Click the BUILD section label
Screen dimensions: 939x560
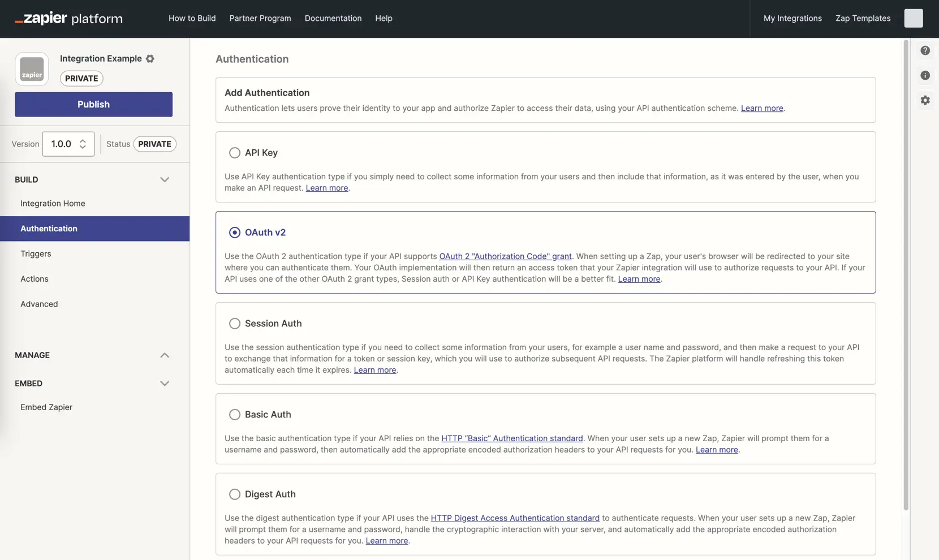(x=27, y=180)
